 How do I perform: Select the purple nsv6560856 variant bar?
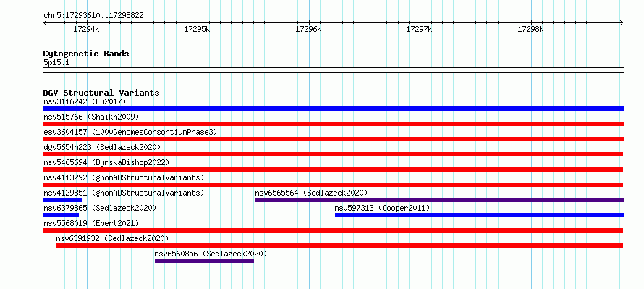(x=204, y=261)
